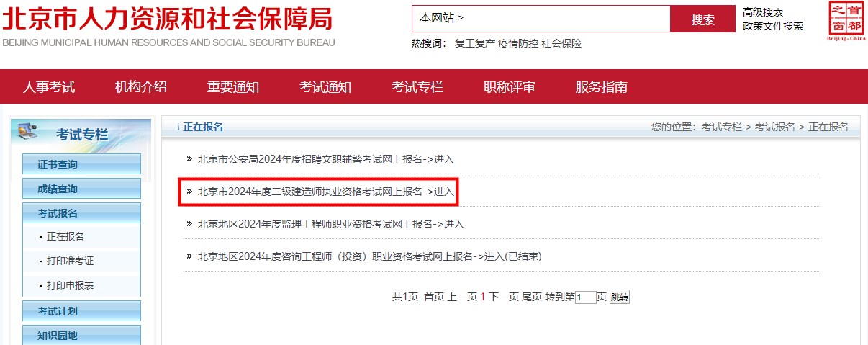The image size is (868, 345).
Task: Open 咨询工程师（投资）registration link (已结束)
Action: (370, 256)
